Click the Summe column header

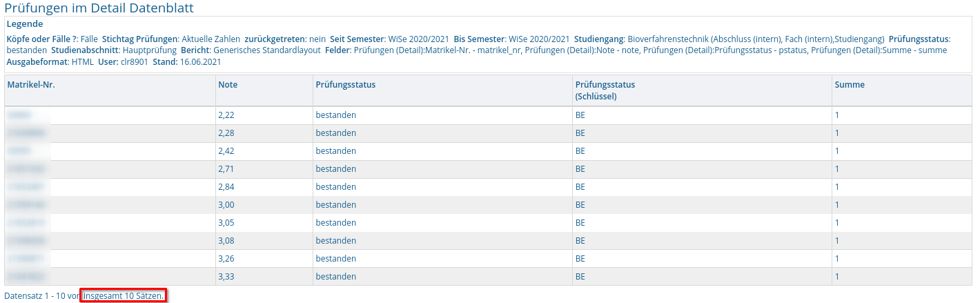[850, 84]
